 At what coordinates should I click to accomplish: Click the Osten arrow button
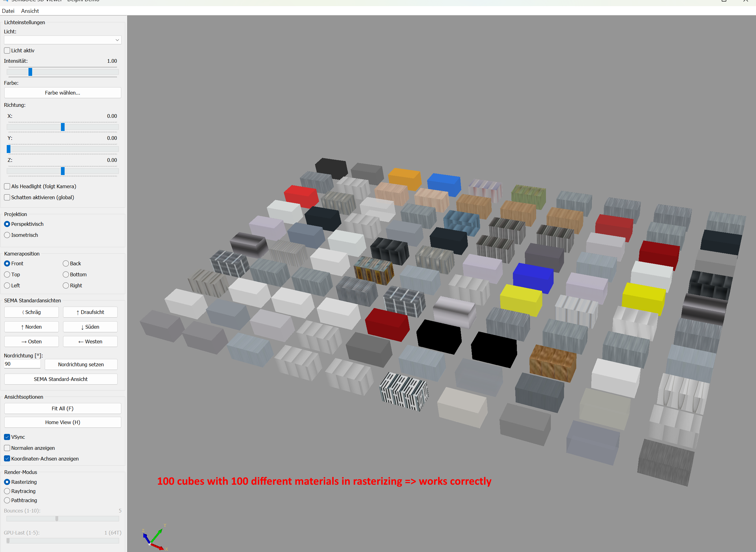(32, 341)
